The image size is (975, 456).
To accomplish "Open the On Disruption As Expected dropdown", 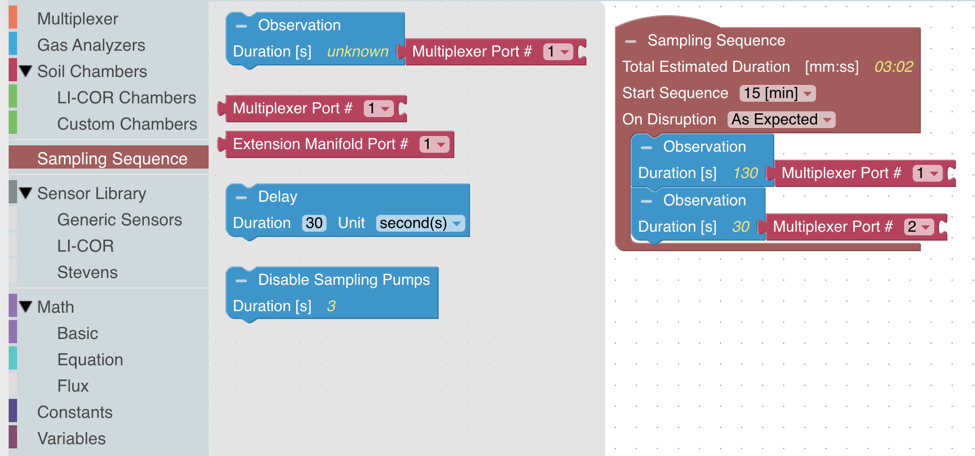I will point(781,119).
